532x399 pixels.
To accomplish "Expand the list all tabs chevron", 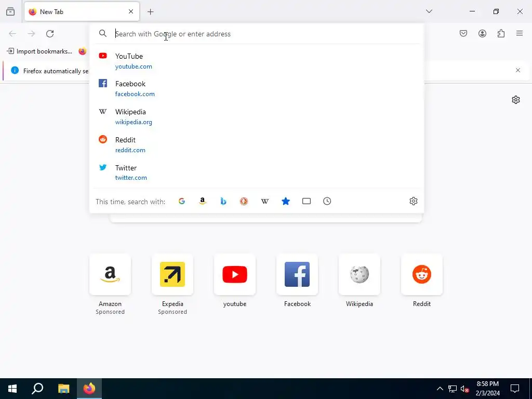I will coord(429,11).
